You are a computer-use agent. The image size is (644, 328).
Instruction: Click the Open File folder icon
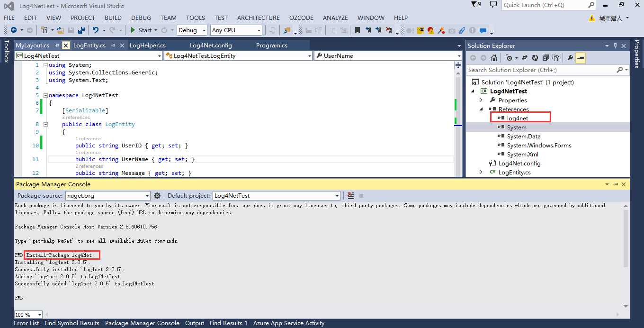[61, 30]
